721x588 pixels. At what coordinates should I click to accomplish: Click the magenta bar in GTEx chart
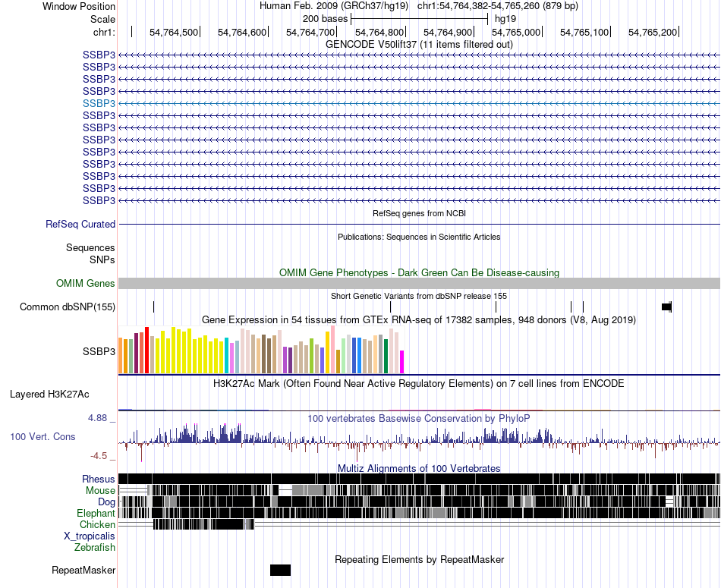tap(402, 362)
